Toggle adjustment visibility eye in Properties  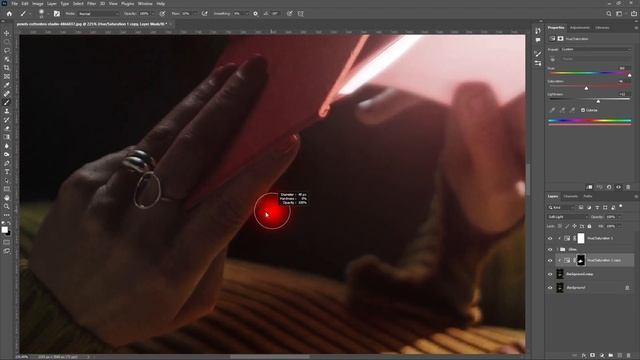point(618,187)
